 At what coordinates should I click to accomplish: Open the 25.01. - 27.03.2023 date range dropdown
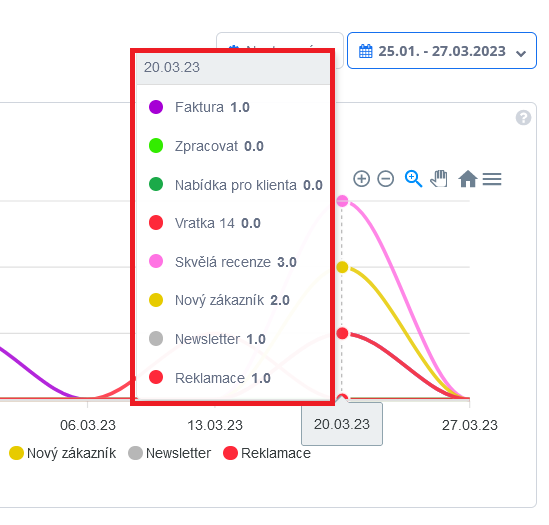pyautogui.click(x=442, y=50)
